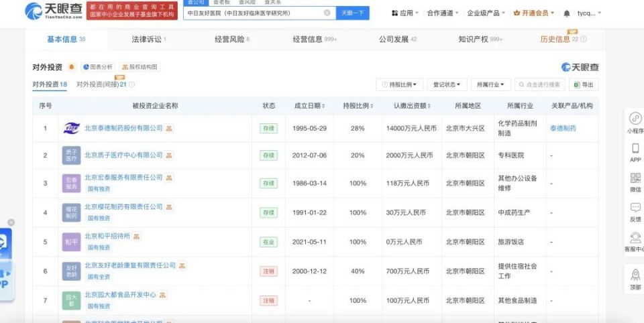
Task: Click the 天眼一下 search button
Action: point(352,13)
